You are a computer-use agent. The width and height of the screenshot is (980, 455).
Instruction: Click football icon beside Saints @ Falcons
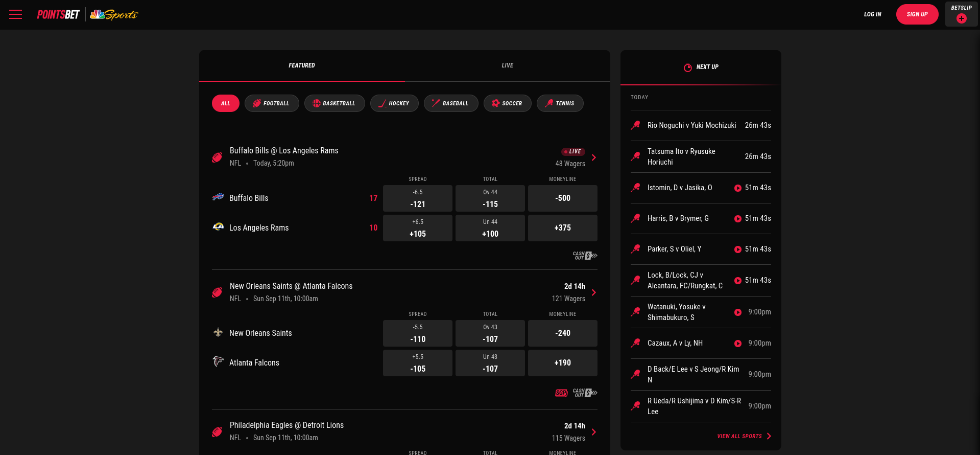(x=217, y=292)
